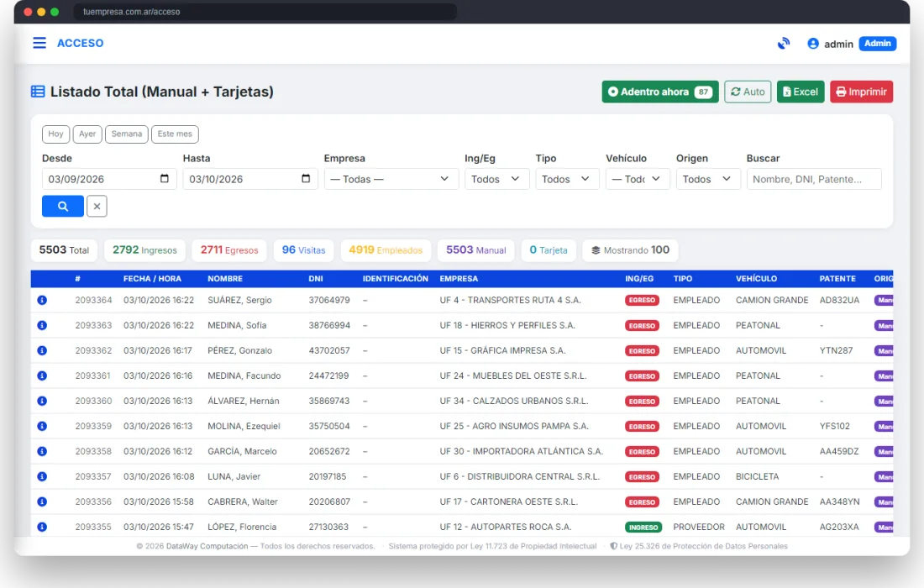The height and width of the screenshot is (588, 924).
Task: Run search with the magnifier button
Action: coord(62,206)
